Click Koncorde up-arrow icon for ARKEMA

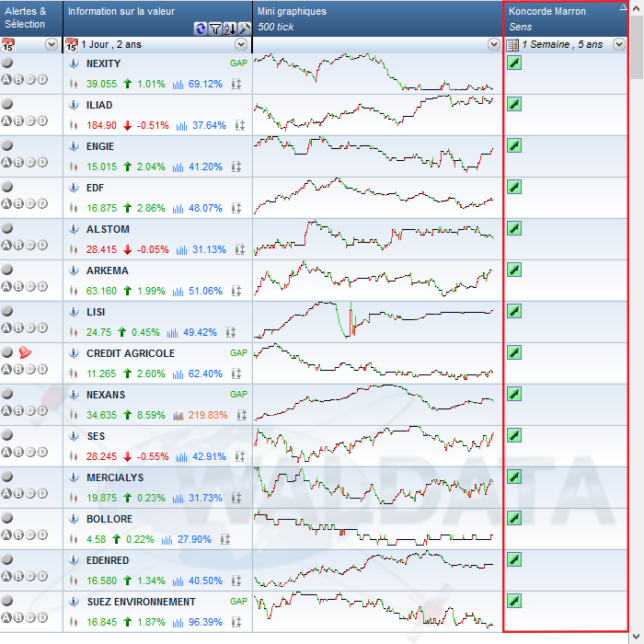pyautogui.click(x=514, y=270)
